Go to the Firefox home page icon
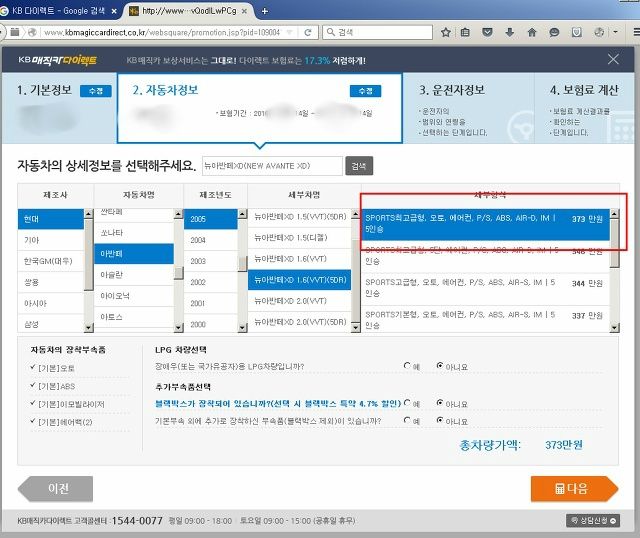Viewport: 640px width, 538px height. tap(532, 32)
